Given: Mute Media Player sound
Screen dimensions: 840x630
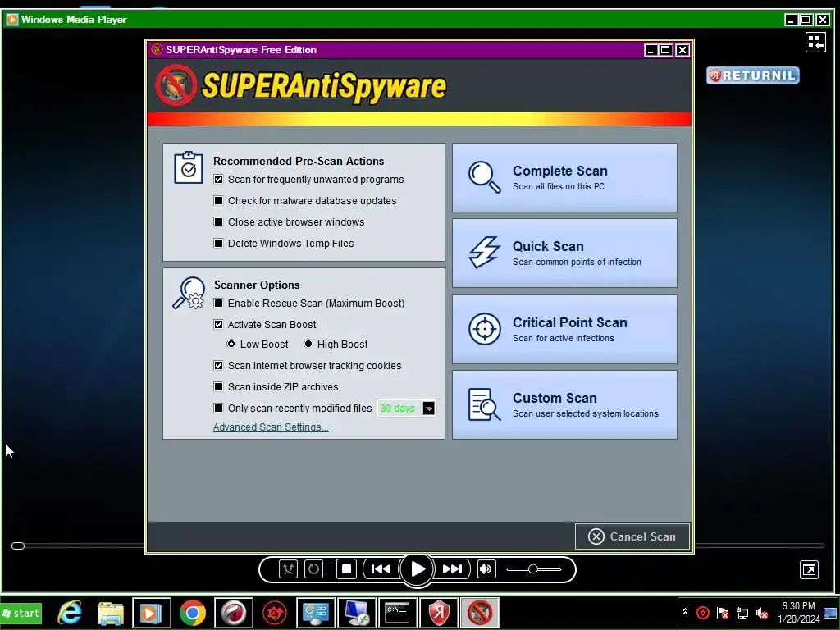Looking at the screenshot, I should [486, 569].
